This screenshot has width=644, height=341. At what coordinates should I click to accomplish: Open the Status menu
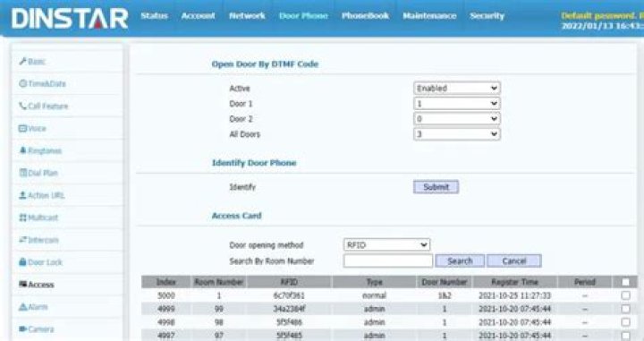(x=154, y=15)
